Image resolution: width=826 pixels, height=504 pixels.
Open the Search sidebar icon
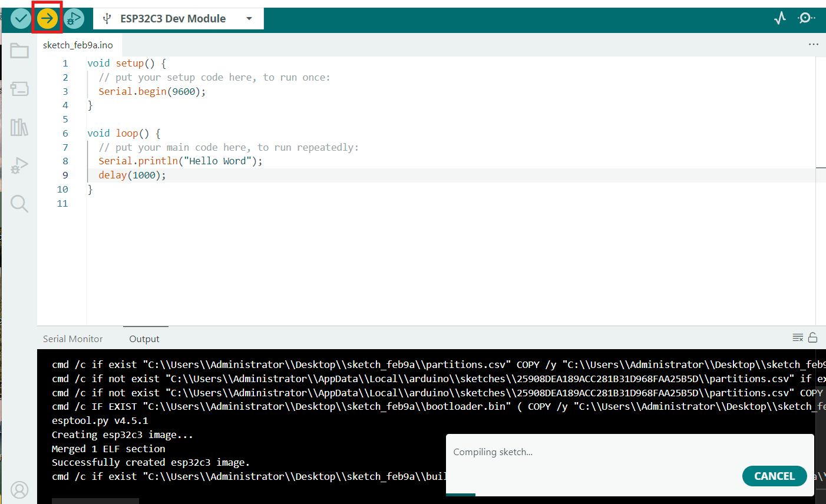pyautogui.click(x=19, y=204)
